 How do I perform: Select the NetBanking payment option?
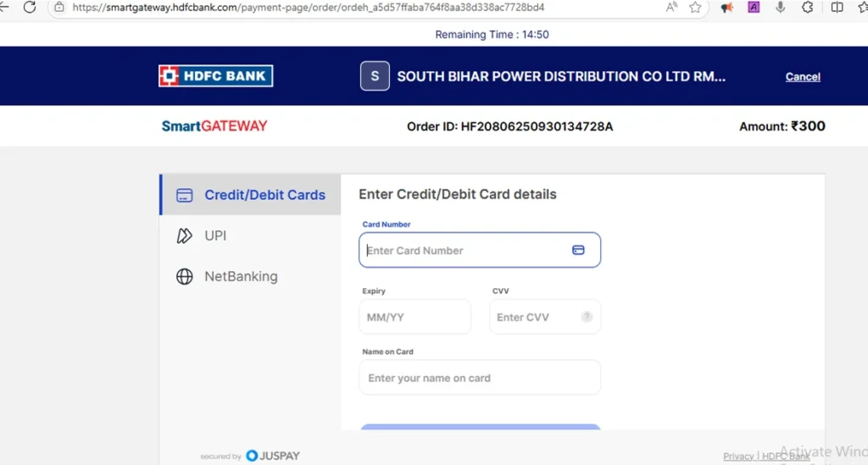tap(250, 276)
